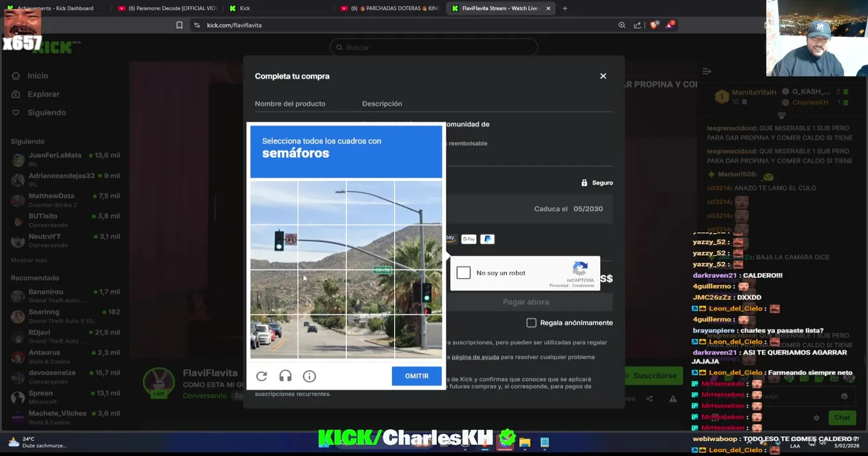Open RDjavi recommended channel
Screen dimensions: 868x456
point(65,336)
